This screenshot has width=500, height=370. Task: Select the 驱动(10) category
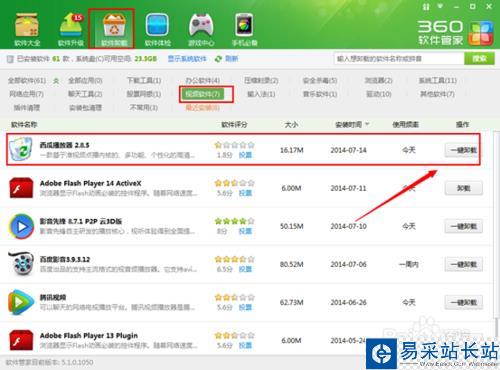tap(379, 94)
